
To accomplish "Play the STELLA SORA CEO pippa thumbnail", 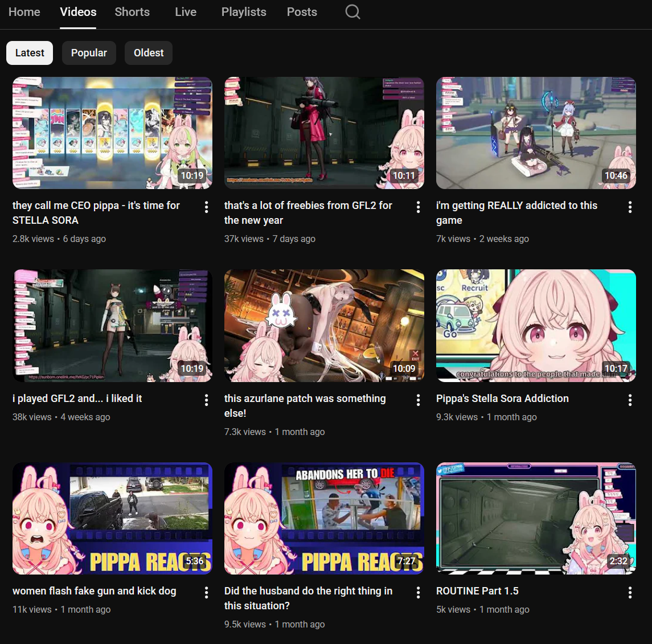I will (112, 133).
